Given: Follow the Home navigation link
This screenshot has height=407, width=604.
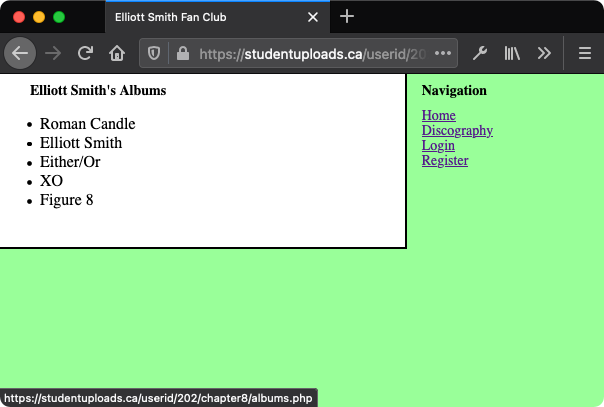Looking at the screenshot, I should pyautogui.click(x=438, y=115).
